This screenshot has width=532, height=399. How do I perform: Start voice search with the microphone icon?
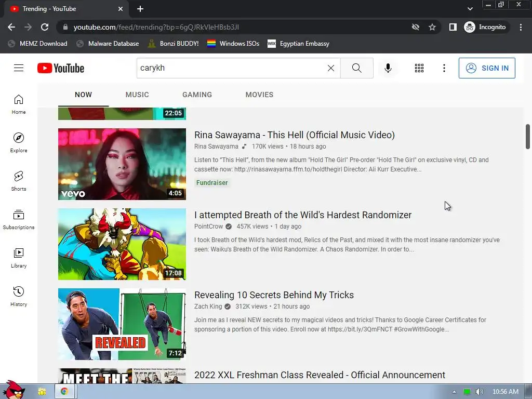click(388, 68)
